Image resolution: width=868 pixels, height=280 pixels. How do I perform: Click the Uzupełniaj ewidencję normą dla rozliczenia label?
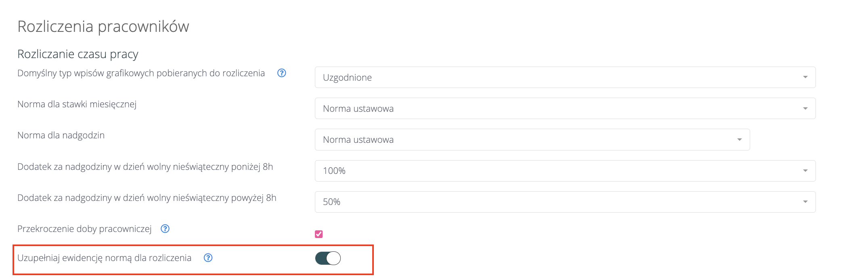coord(104,258)
